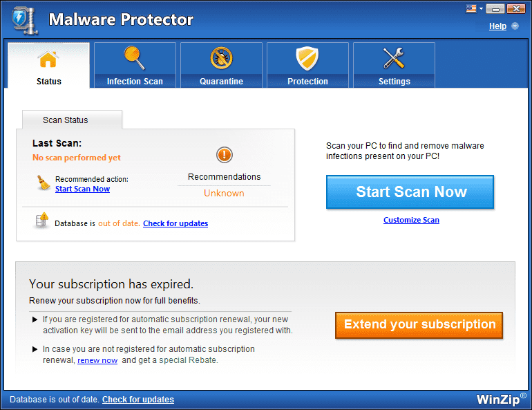Click Check for updates in status bar
The height and width of the screenshot is (410, 532).
(x=138, y=400)
